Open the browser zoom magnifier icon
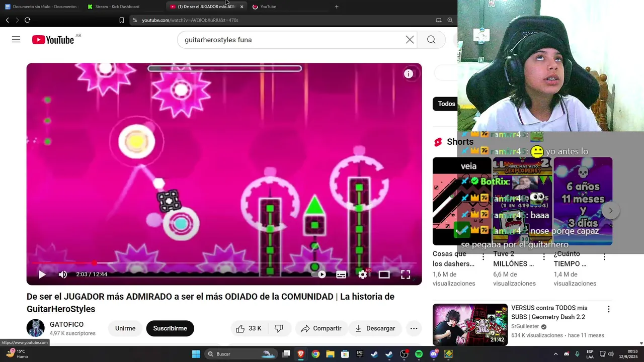 [450, 20]
